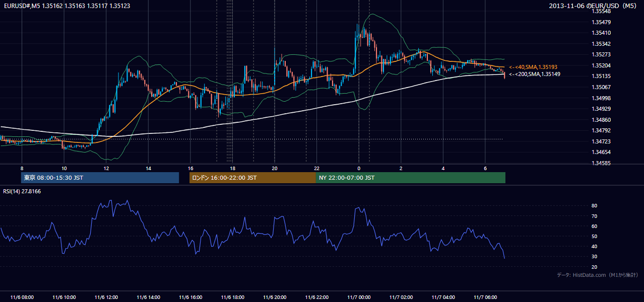Click the 11/6 12:00 time label
644x302 pixels.
pyautogui.click(x=106, y=297)
